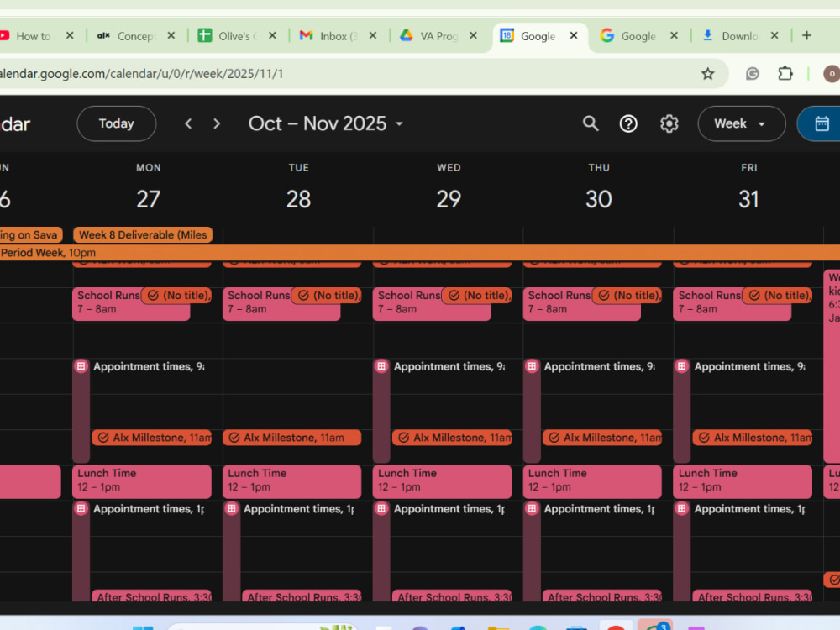The width and height of the screenshot is (840, 630).
Task: Open Tuesday's 1pm Appointment times schedule icon
Action: 232,508
